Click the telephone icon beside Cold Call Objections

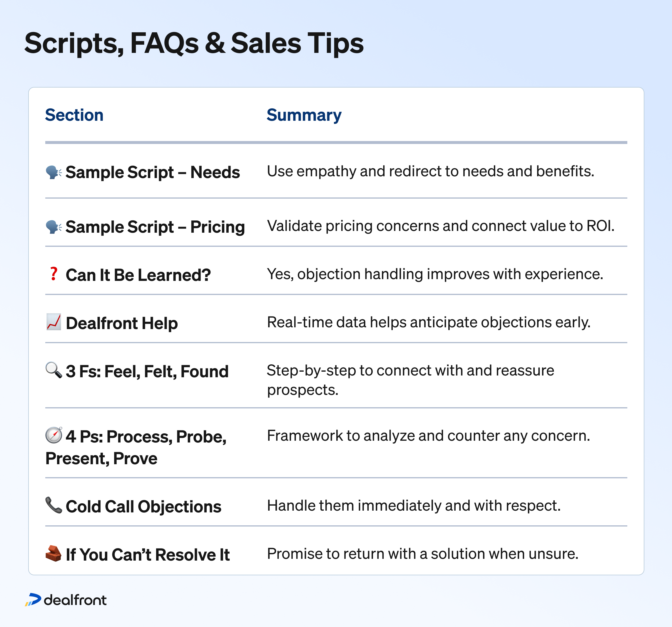coord(54,505)
